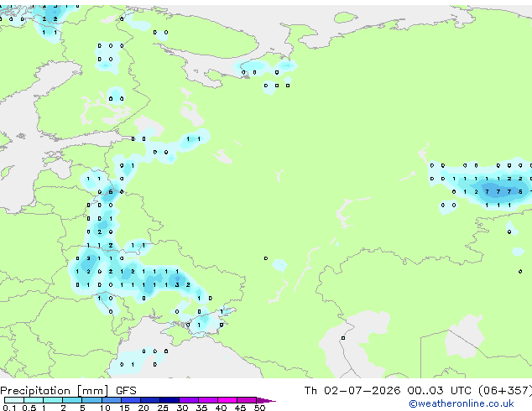Select the 45–50 mm legend color box

pyautogui.click(x=247, y=400)
